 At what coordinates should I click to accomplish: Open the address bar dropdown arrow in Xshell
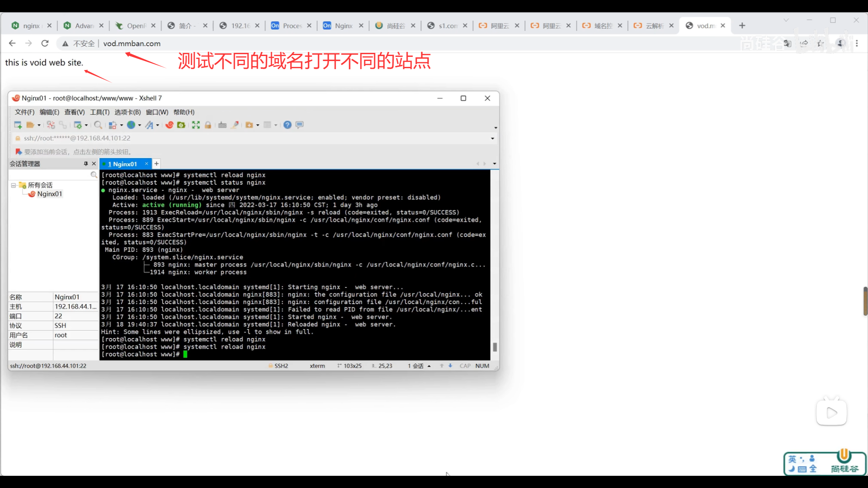coord(492,138)
